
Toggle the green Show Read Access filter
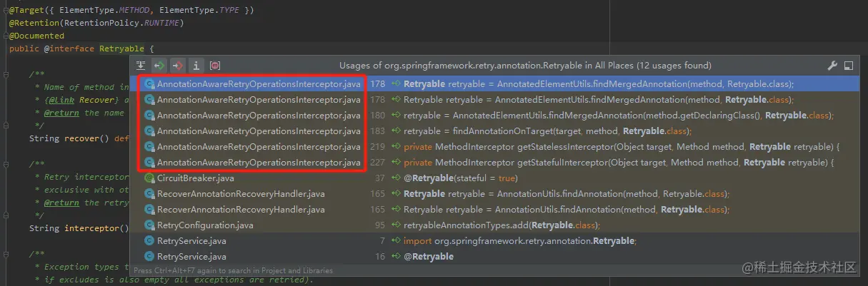159,66
